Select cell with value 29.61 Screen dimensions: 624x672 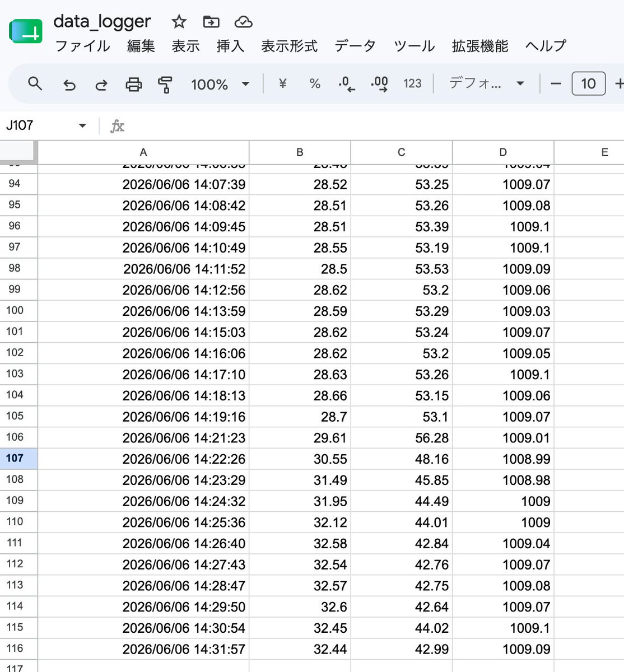pyautogui.click(x=300, y=438)
